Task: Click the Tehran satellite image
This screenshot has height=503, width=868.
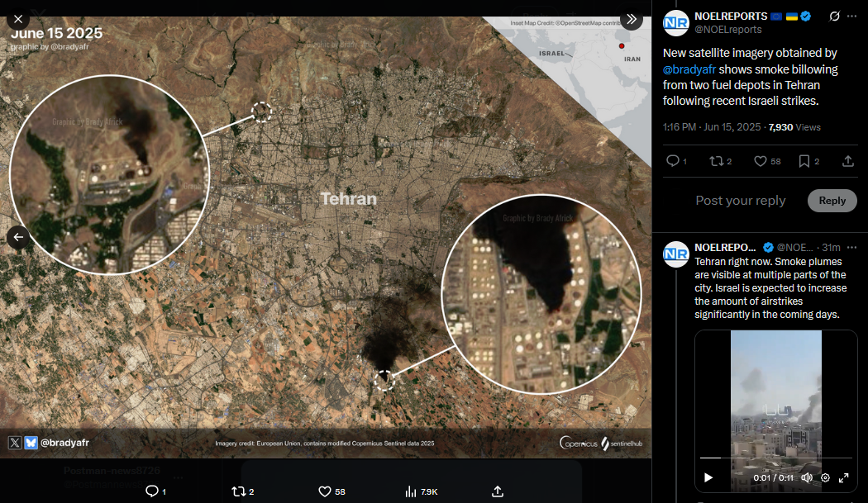Action: [x=326, y=237]
